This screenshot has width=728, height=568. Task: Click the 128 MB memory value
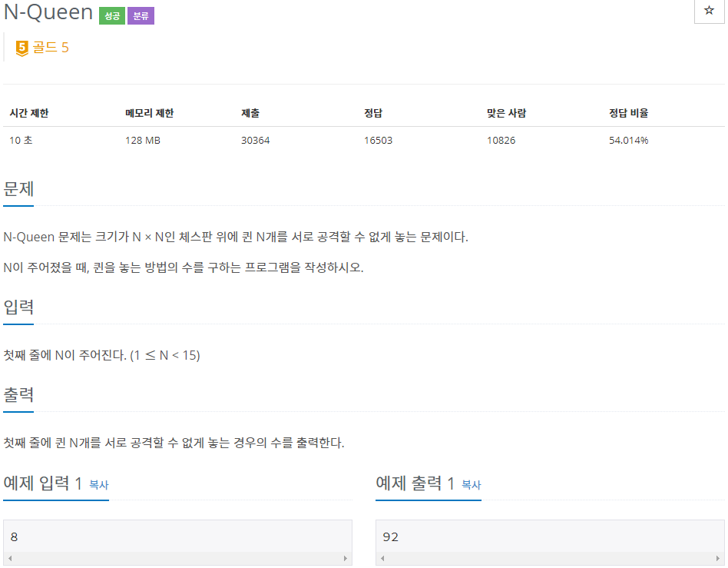pyautogui.click(x=143, y=141)
